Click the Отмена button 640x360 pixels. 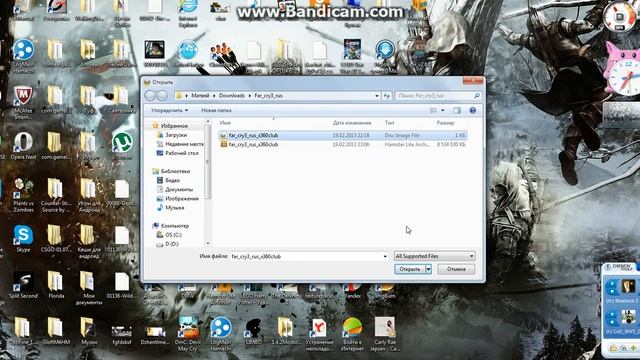(456, 269)
